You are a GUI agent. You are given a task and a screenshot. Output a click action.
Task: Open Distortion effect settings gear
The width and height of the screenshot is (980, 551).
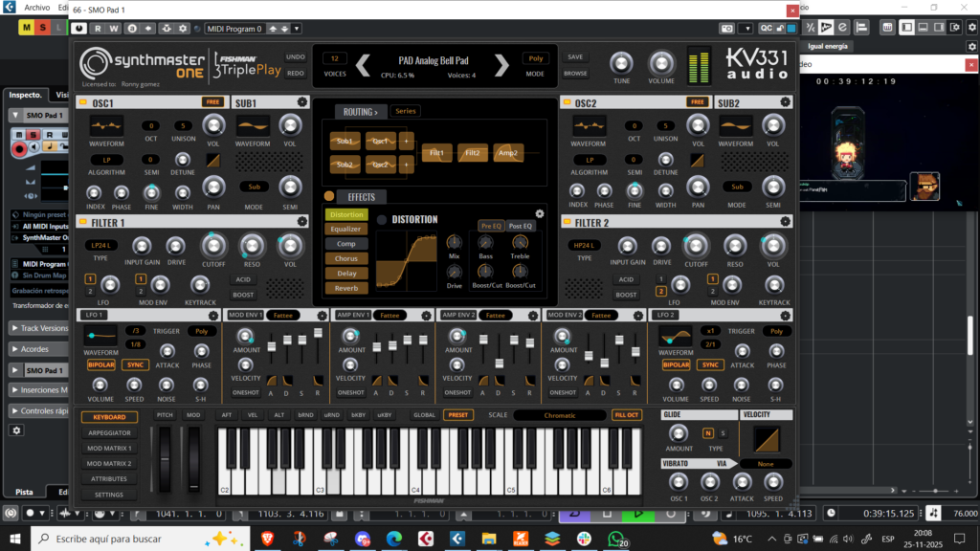click(x=540, y=214)
